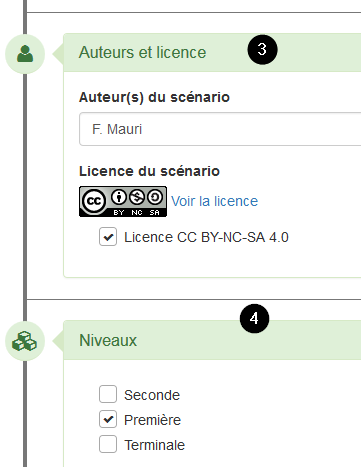Uncheck the Première level checkbox
361x467 pixels.
[108, 419]
